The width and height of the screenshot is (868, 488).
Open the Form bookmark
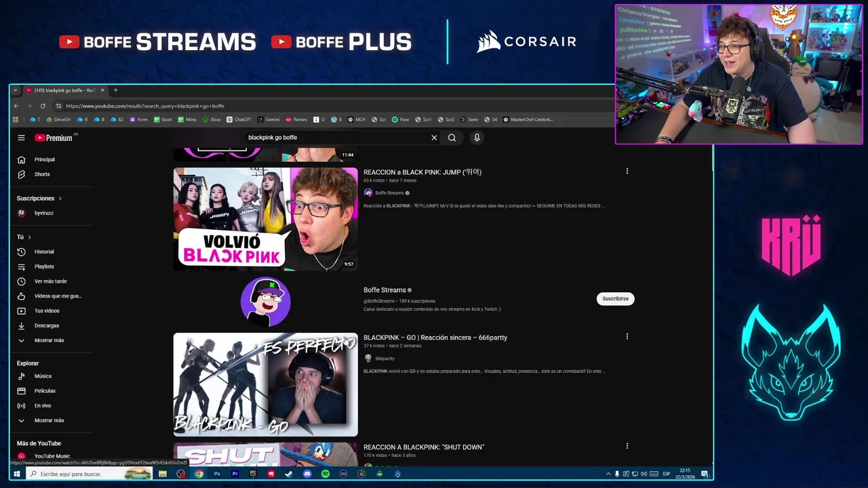coord(138,119)
